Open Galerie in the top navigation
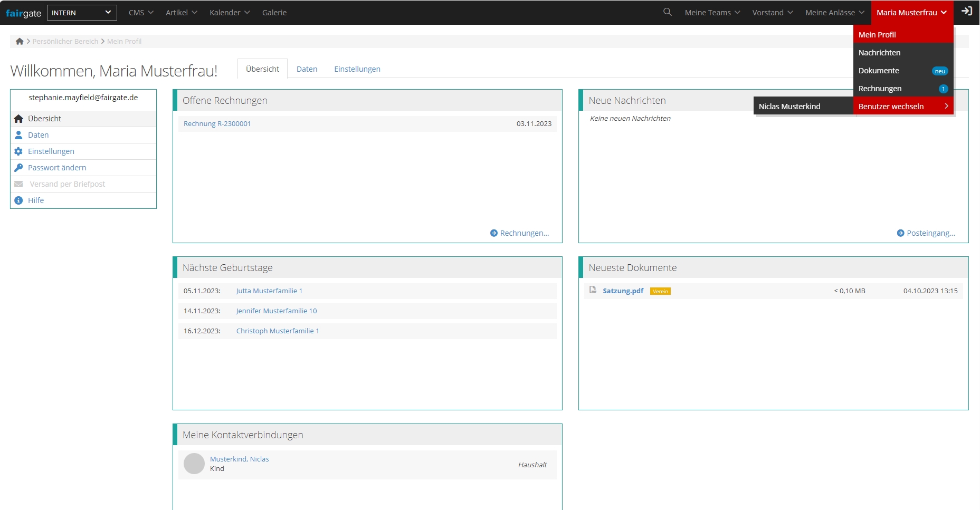 coord(274,13)
